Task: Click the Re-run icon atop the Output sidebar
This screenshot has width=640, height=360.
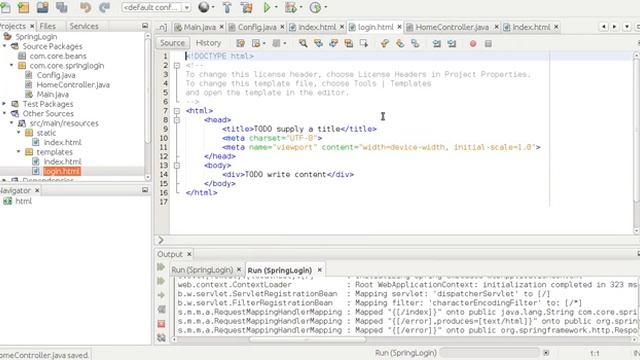Action: 161,267
